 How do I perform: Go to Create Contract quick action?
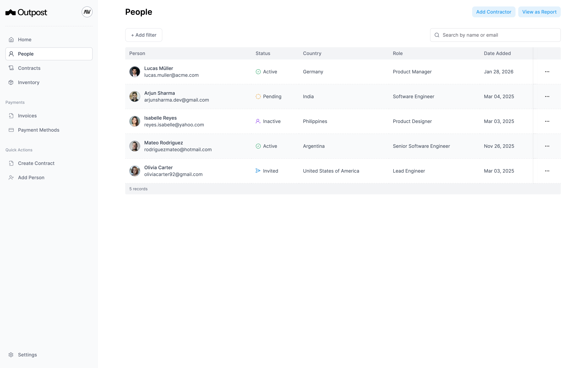(36, 163)
